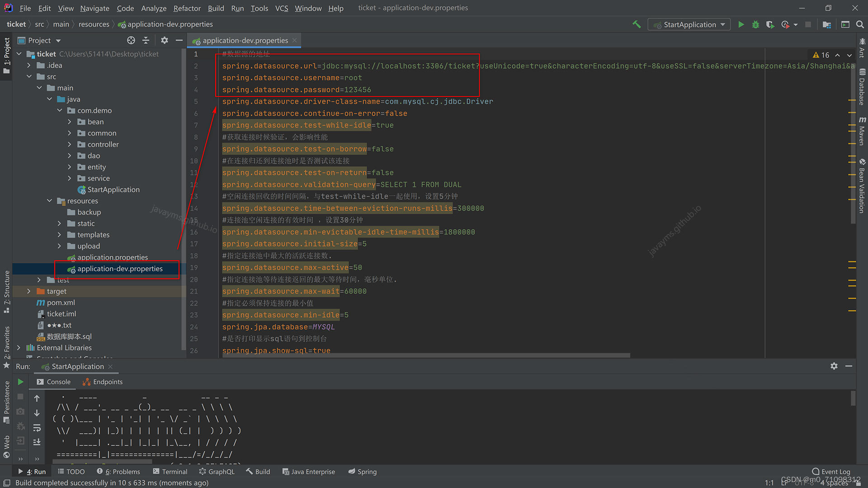The width and height of the screenshot is (868, 488).
Task: Open Run panel settings gear
Action: (x=834, y=366)
